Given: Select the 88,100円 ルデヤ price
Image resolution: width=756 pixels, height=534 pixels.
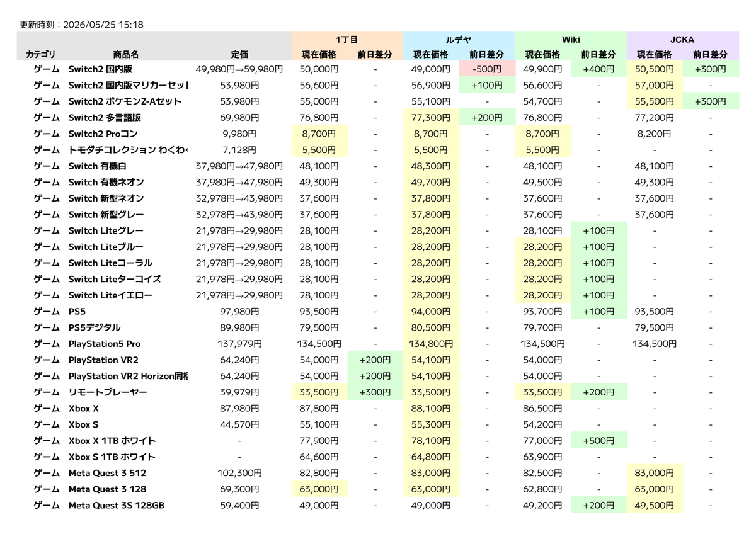Looking at the screenshot, I should coord(432,408).
